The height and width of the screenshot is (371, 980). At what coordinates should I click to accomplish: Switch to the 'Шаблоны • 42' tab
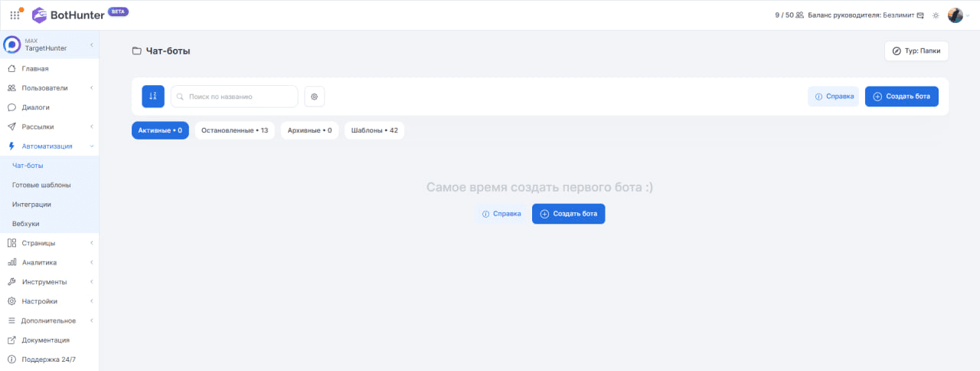(374, 130)
